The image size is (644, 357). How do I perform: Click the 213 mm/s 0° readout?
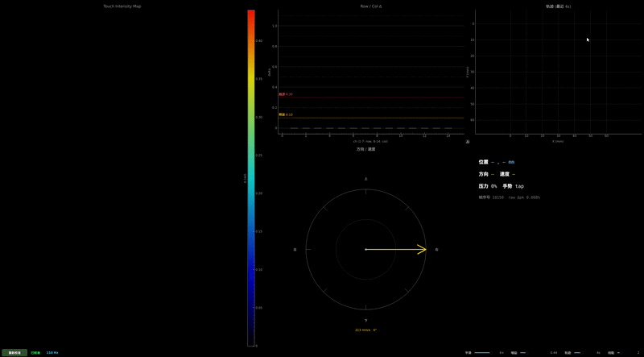click(365, 330)
